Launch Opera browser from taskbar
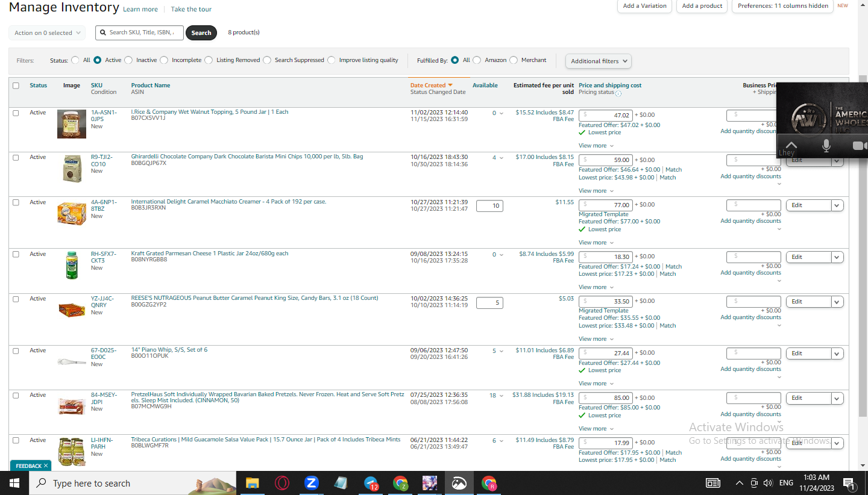Viewport: 868px width, 495px height. point(281,483)
